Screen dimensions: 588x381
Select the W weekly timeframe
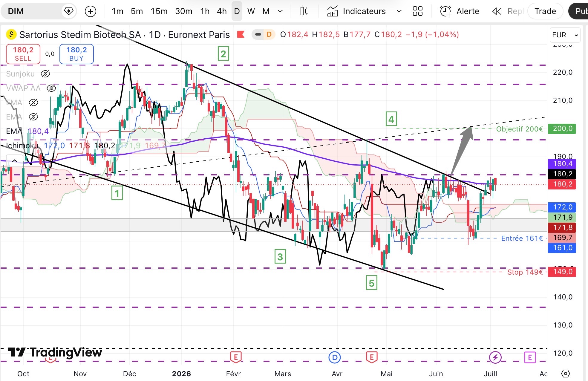click(x=251, y=11)
